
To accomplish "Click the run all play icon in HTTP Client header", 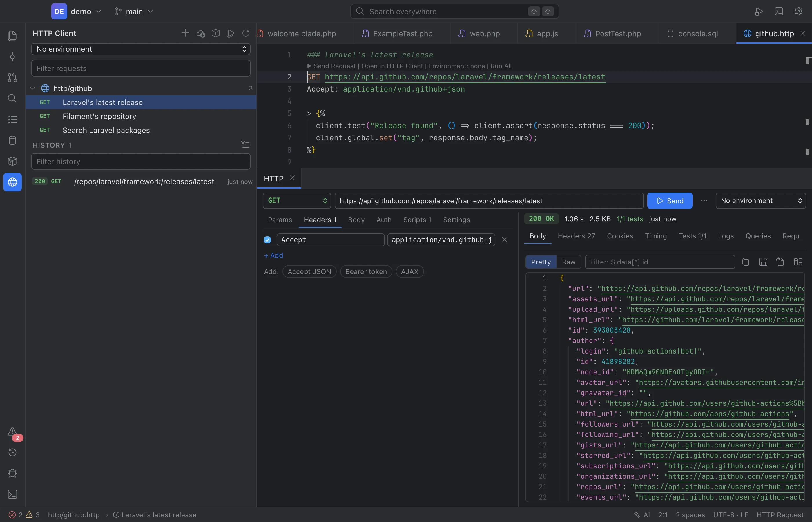I will 231,33.
